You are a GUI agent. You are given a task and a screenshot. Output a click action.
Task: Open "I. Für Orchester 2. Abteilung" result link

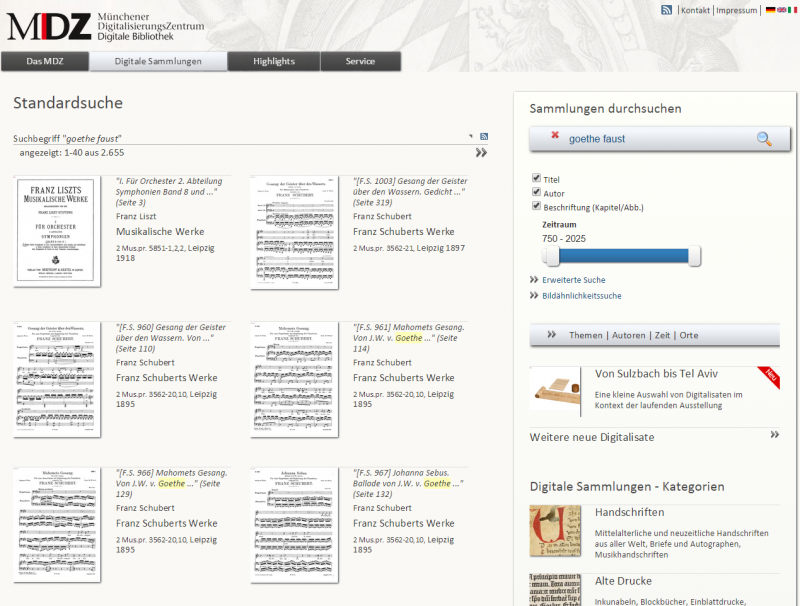(169, 192)
